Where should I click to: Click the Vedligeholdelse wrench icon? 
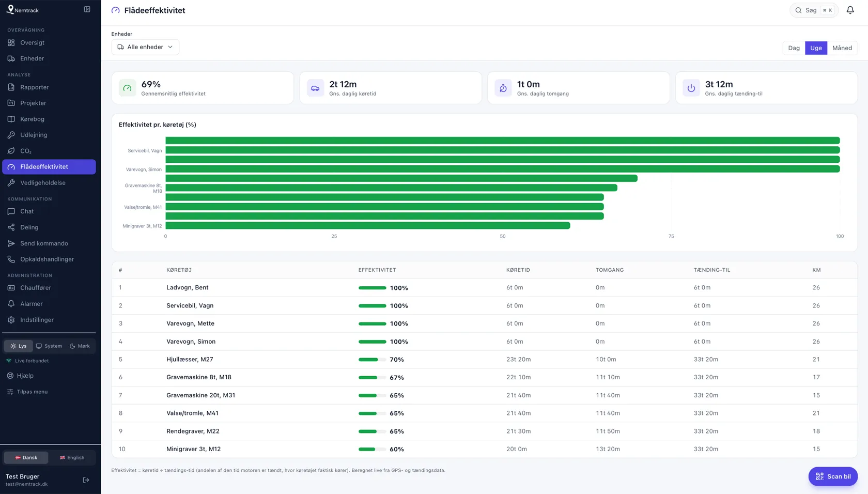pos(11,183)
